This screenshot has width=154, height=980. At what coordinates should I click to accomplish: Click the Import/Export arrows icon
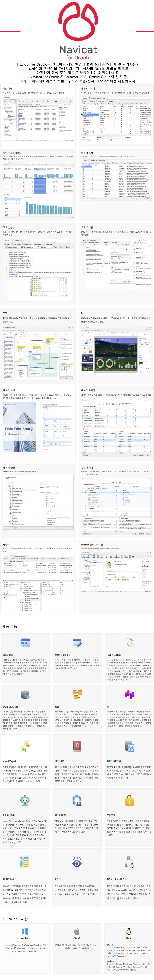(25, 746)
